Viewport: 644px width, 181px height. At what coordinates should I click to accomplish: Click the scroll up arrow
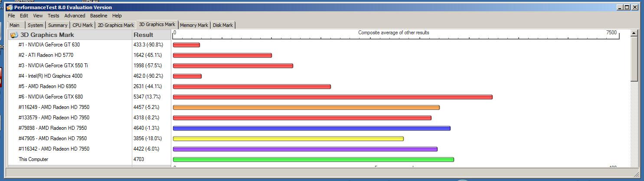pyautogui.click(x=634, y=33)
